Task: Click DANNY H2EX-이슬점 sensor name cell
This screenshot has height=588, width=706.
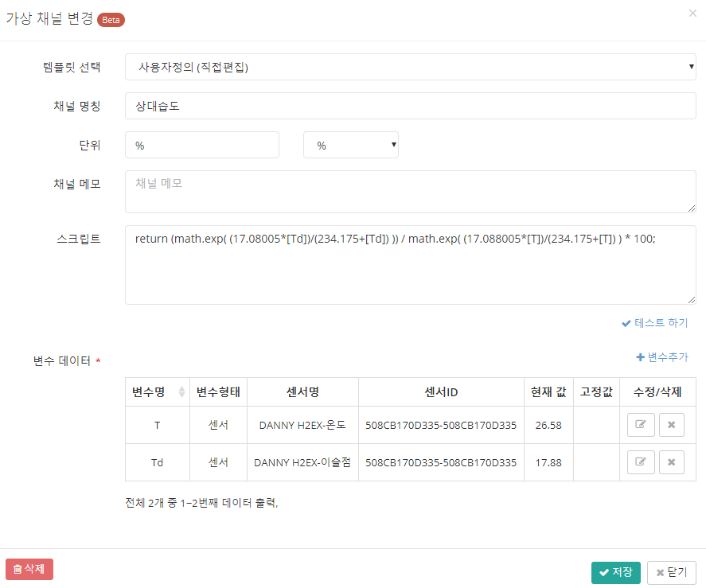Action: tap(302, 462)
